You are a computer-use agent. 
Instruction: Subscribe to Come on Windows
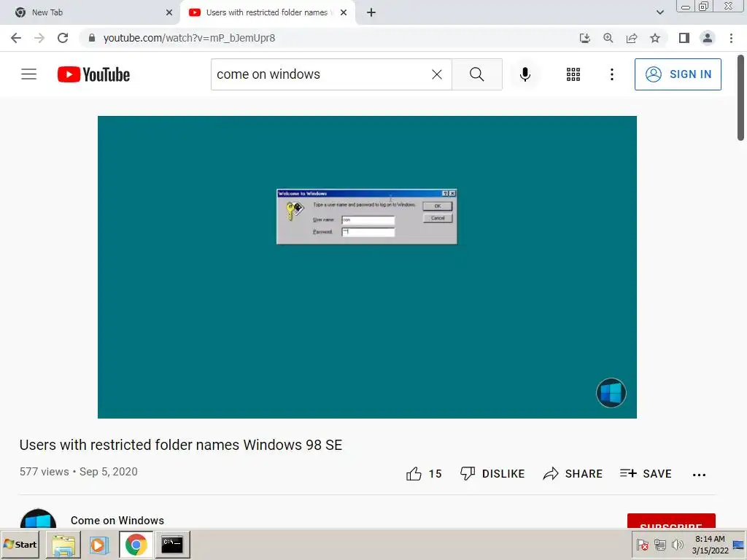(671, 521)
